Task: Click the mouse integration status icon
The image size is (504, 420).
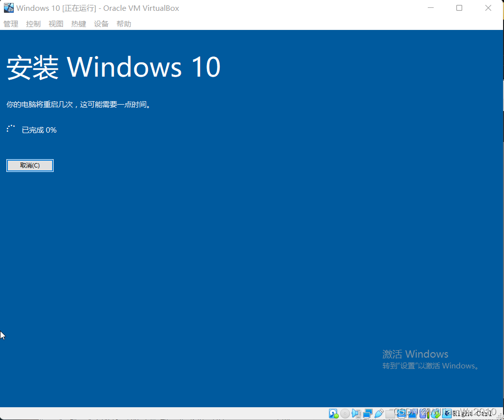Action: 435,414
